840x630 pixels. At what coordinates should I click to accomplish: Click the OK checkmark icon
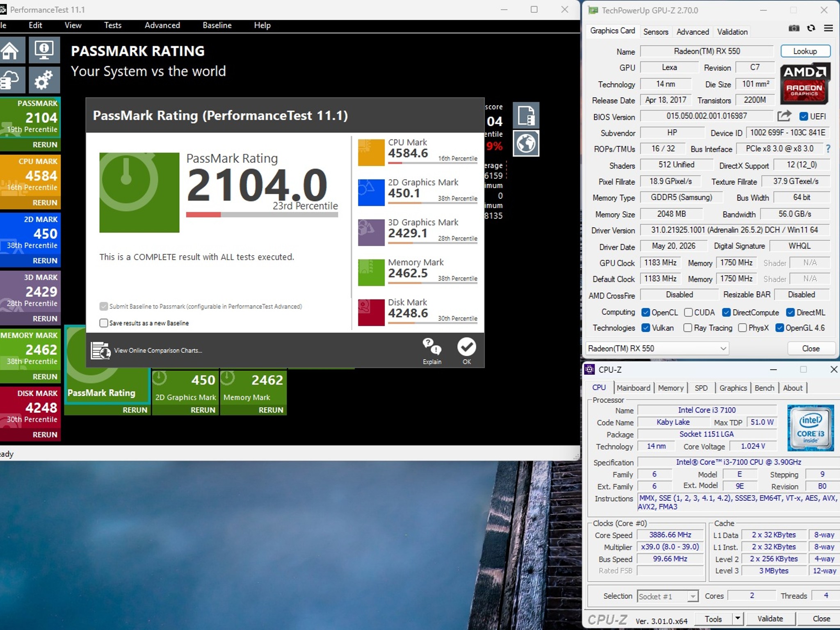click(467, 347)
